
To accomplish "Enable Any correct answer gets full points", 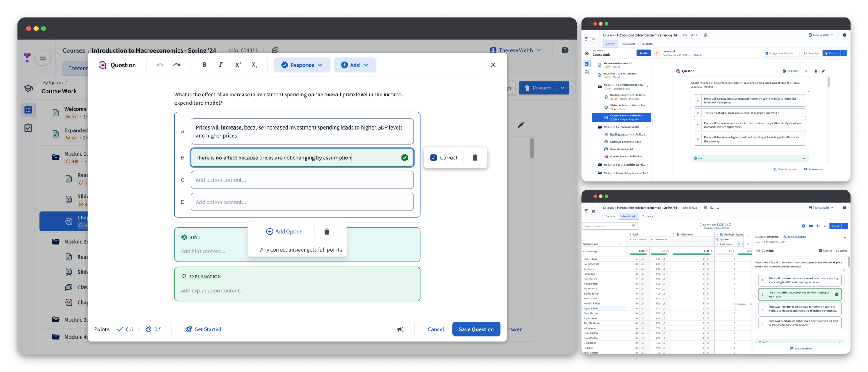I will pos(253,249).
